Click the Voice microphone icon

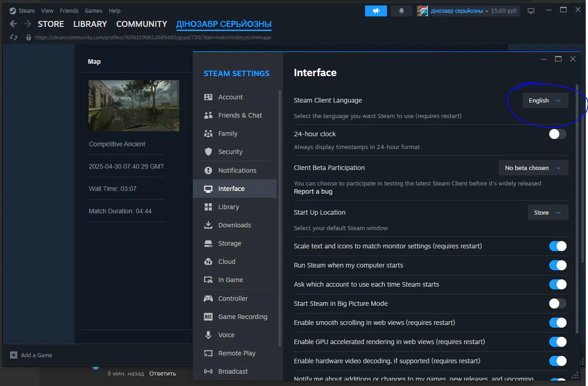coord(208,335)
